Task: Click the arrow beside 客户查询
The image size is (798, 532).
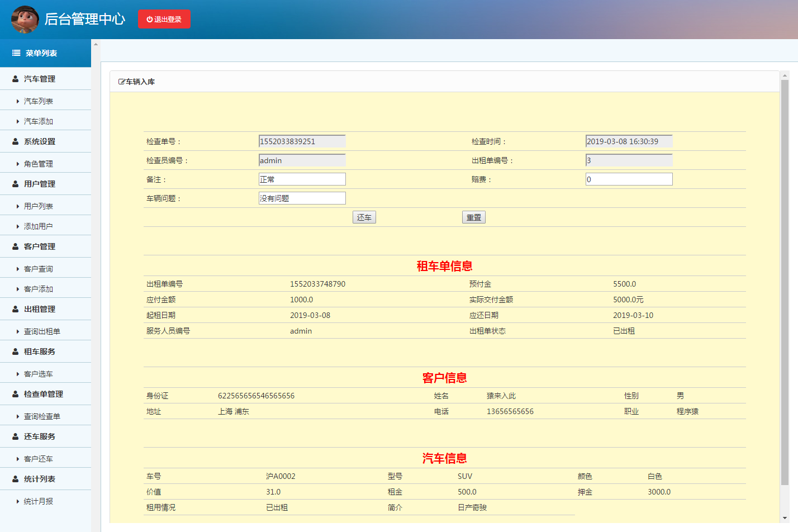Action: point(17,268)
